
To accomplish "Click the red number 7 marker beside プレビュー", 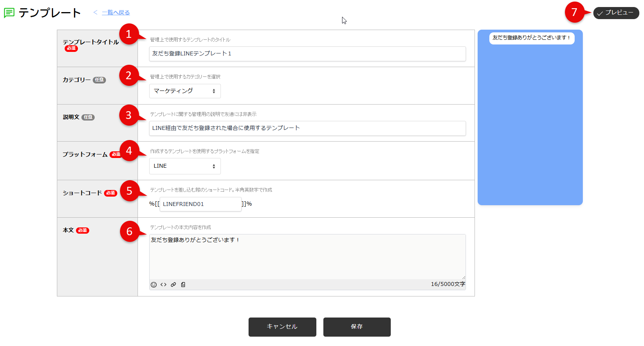I will click(x=574, y=12).
